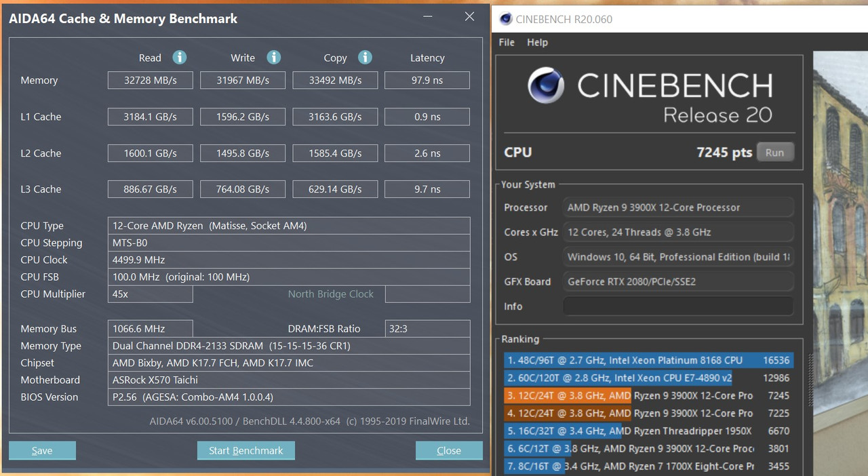This screenshot has height=476, width=868.
Task: Click Cinebench OS value field
Action: click(x=678, y=257)
